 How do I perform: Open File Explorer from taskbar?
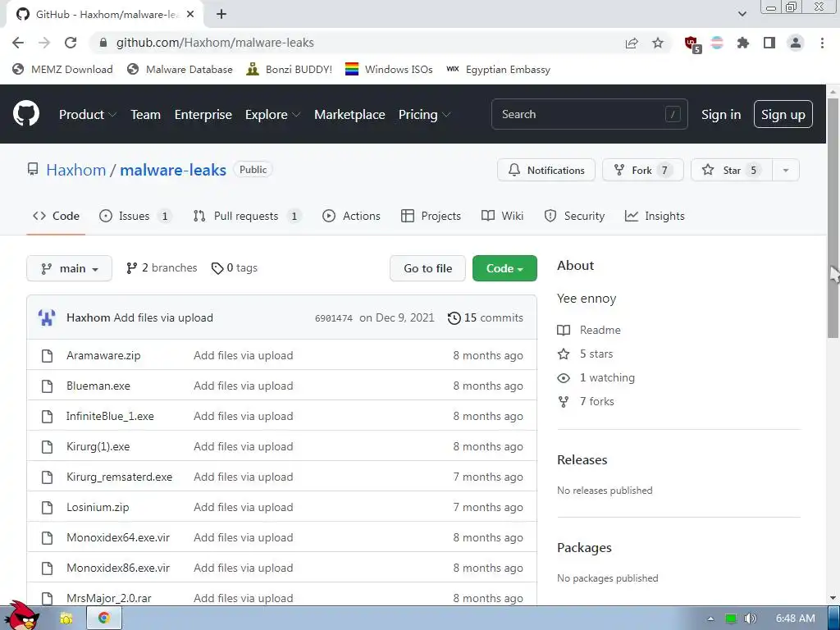coord(66,619)
